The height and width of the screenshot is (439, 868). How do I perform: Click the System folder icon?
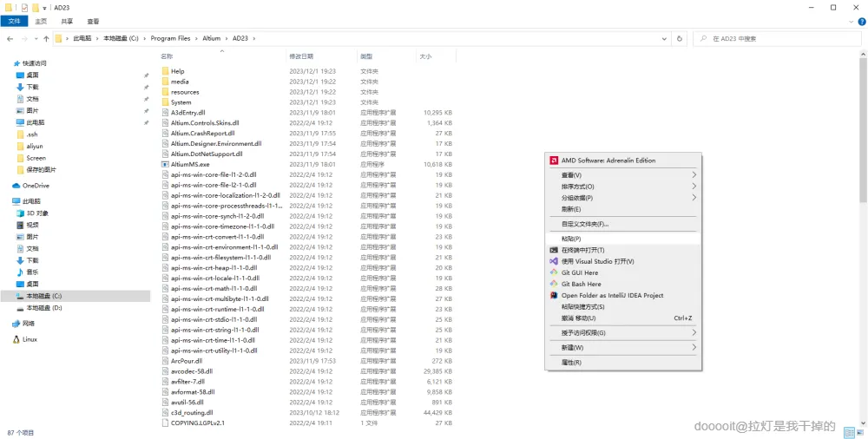click(x=165, y=102)
